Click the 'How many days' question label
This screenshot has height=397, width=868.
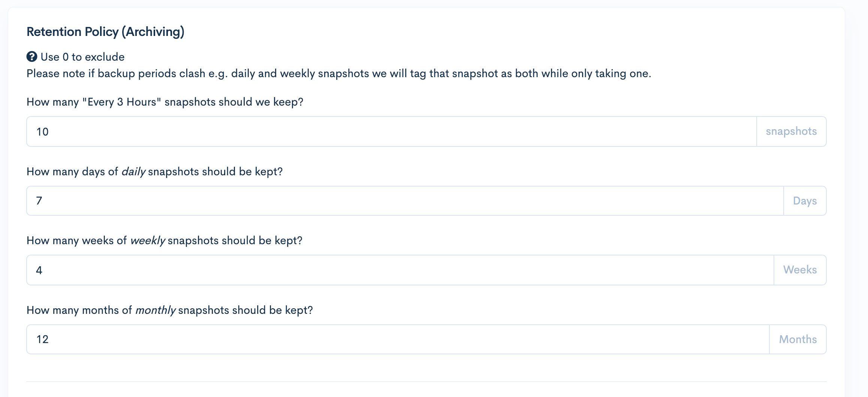pyautogui.click(x=154, y=172)
